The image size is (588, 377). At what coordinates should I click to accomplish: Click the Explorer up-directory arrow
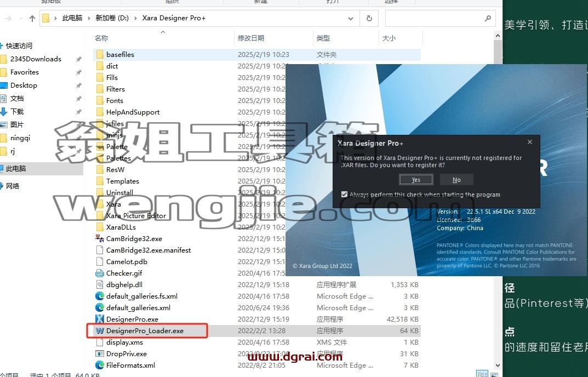click(x=32, y=18)
